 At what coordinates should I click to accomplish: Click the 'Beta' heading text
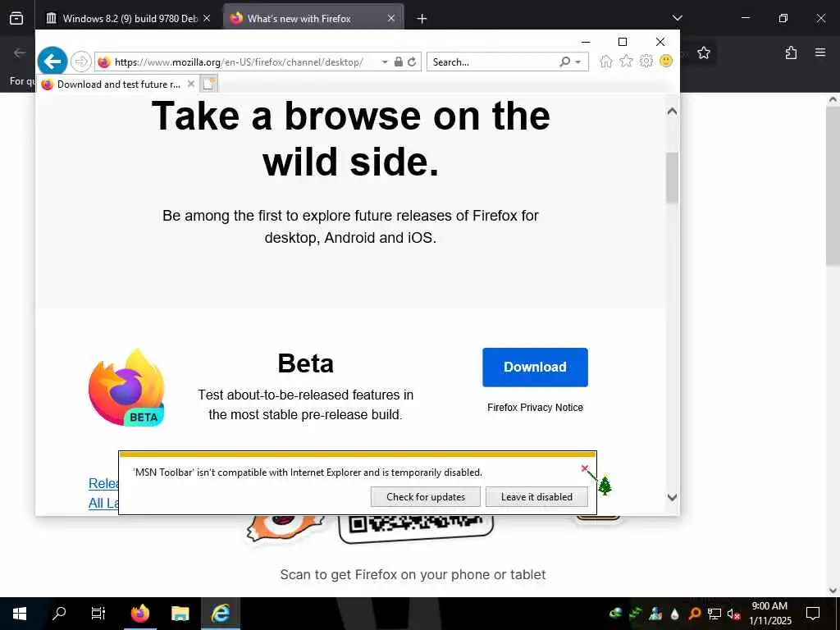305,363
